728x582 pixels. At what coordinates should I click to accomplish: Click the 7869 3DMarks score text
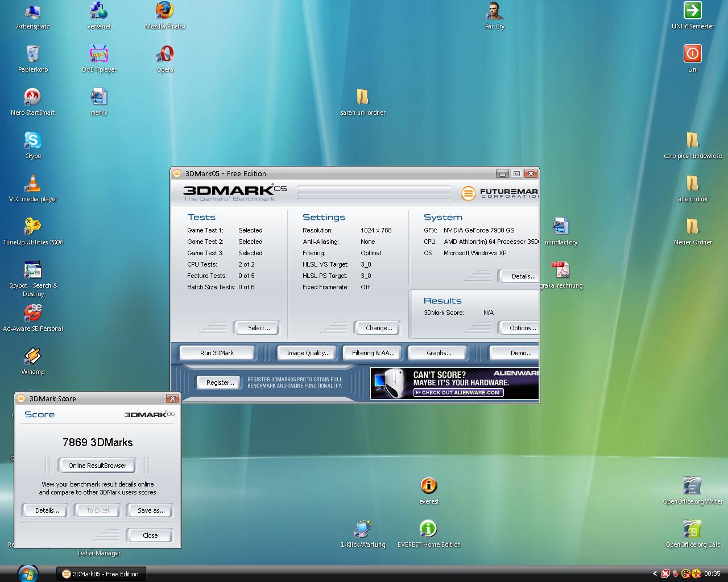pos(98,442)
